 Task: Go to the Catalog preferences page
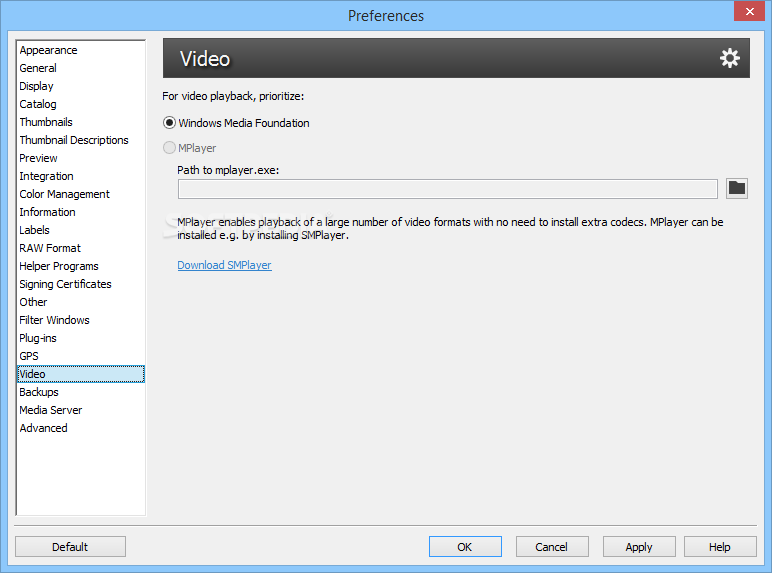81,104
